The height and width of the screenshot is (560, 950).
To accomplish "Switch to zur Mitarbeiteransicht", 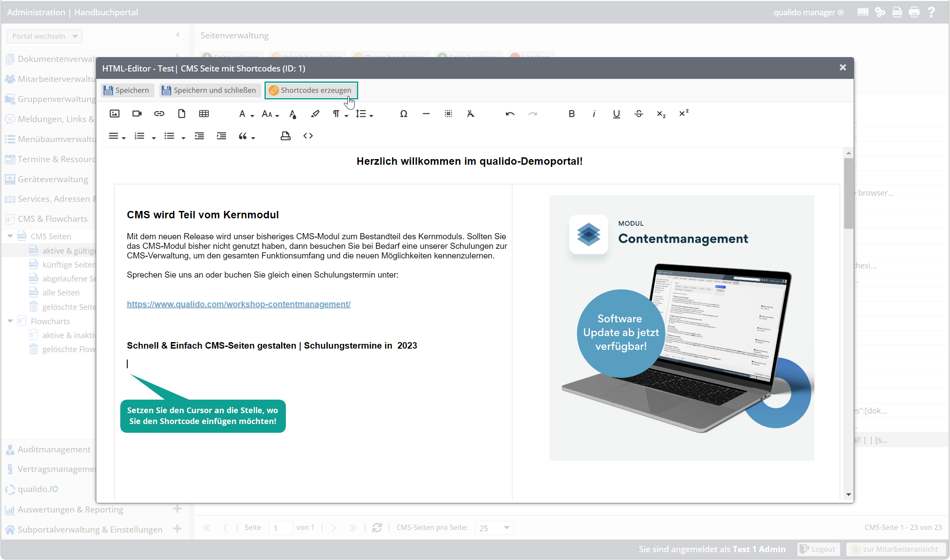I will [896, 549].
